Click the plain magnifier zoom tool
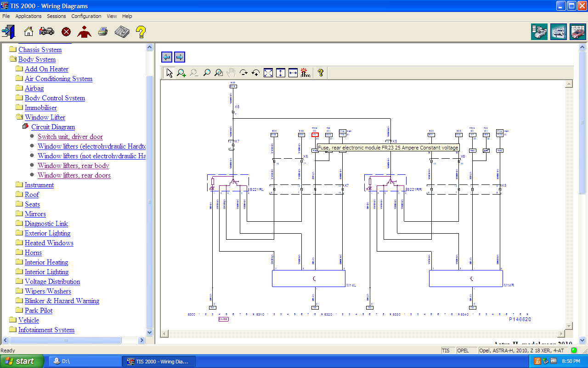This screenshot has width=588, height=368. point(207,73)
